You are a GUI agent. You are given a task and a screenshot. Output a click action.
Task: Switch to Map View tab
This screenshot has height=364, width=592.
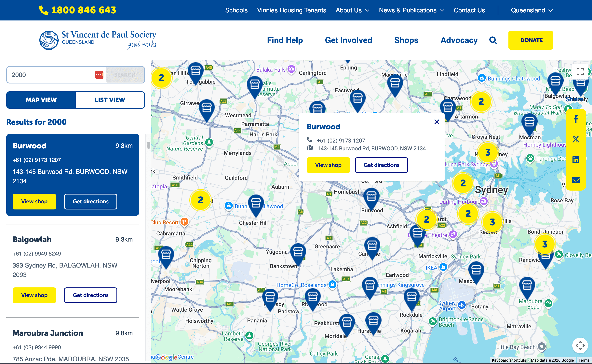click(41, 100)
